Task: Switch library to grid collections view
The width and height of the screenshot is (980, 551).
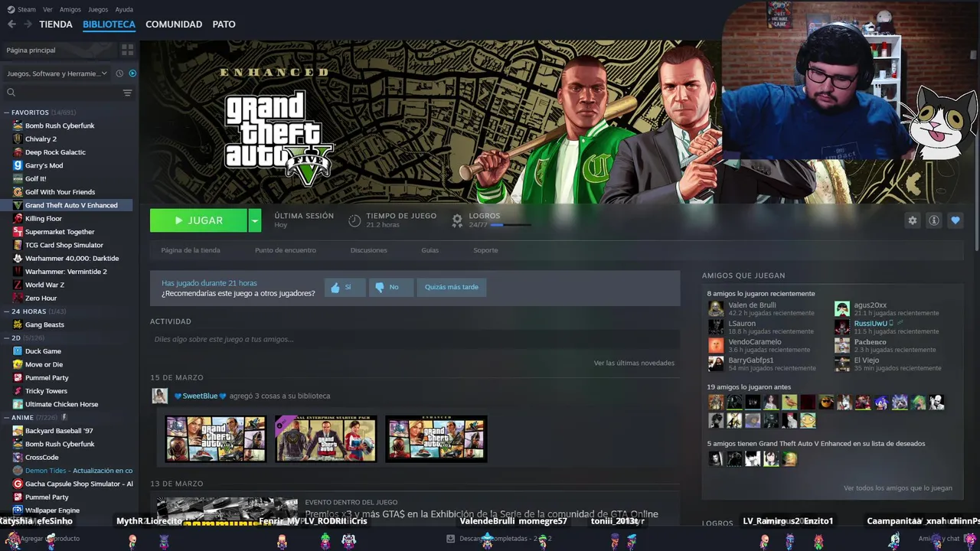Action: [127, 50]
